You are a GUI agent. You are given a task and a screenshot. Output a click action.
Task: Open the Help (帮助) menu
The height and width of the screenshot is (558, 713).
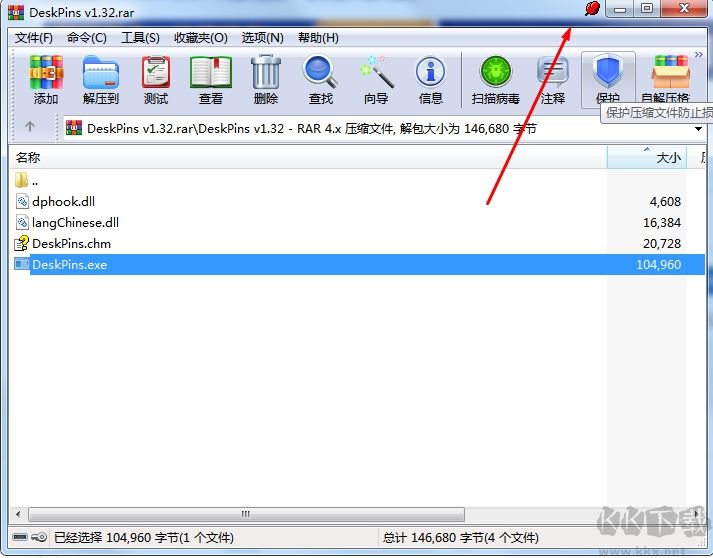318,38
